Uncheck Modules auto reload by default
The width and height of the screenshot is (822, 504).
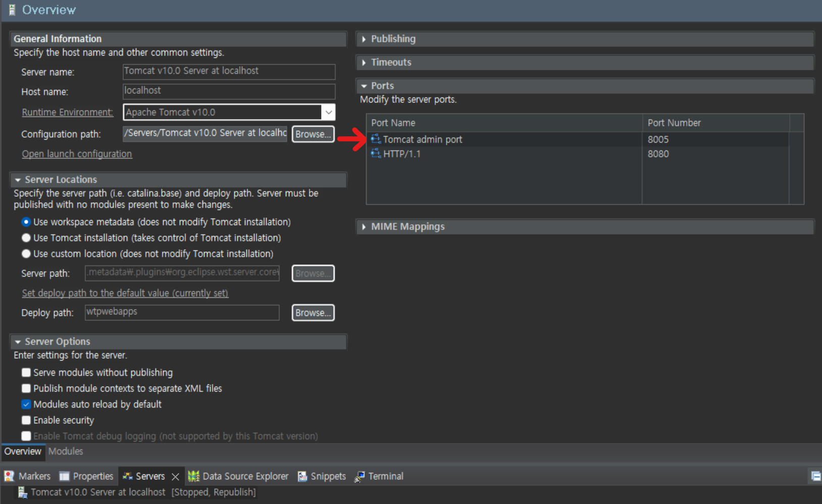[26, 404]
